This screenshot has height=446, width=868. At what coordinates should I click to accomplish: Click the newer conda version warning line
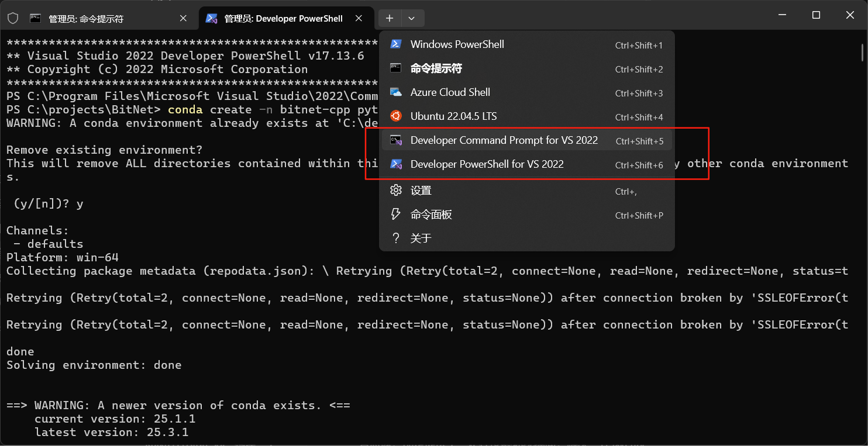click(x=178, y=406)
